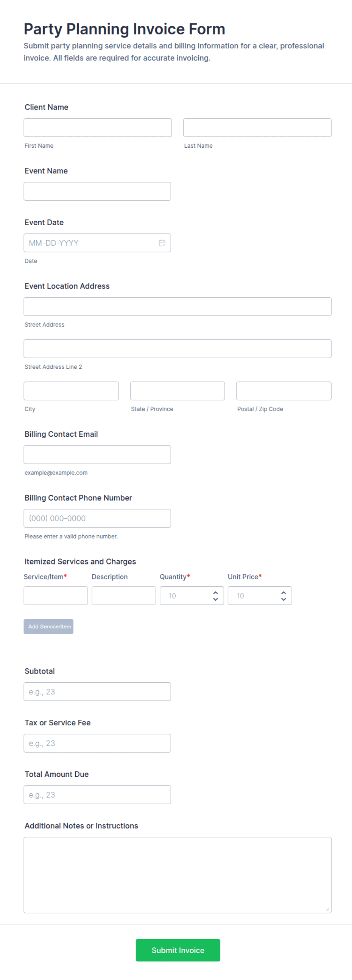
Task: Submit the invoice with the green button
Action: click(178, 950)
